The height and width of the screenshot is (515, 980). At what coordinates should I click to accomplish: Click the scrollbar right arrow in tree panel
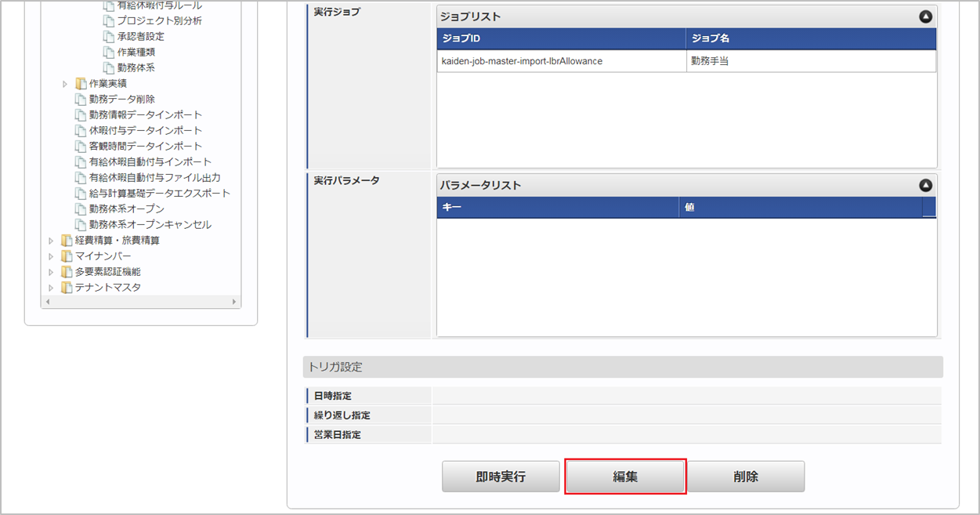point(234,302)
